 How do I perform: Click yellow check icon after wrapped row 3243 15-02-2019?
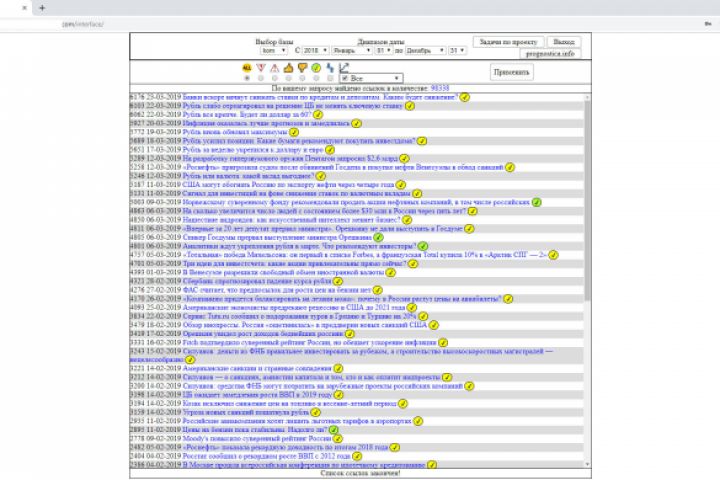pyautogui.click(x=190, y=360)
